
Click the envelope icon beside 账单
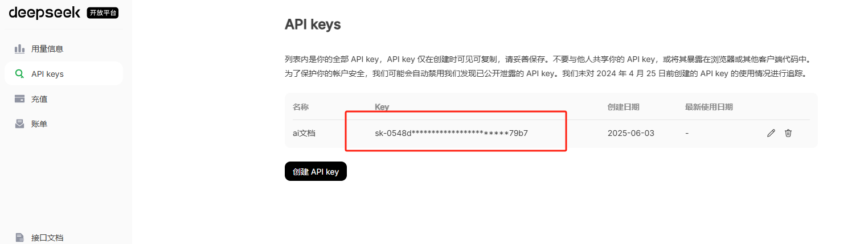click(x=19, y=123)
